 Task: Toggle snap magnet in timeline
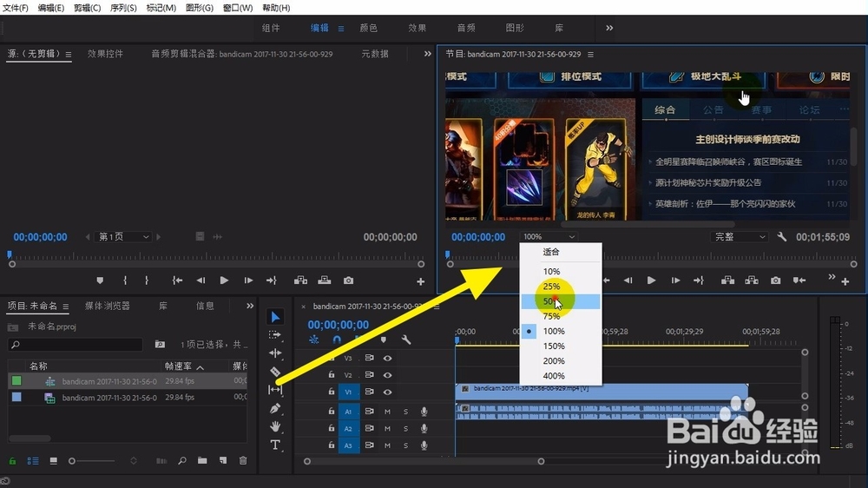(337, 340)
